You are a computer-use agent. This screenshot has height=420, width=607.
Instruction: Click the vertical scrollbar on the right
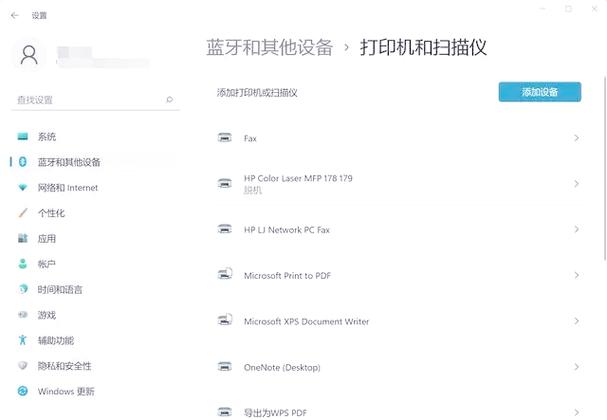click(605, 168)
